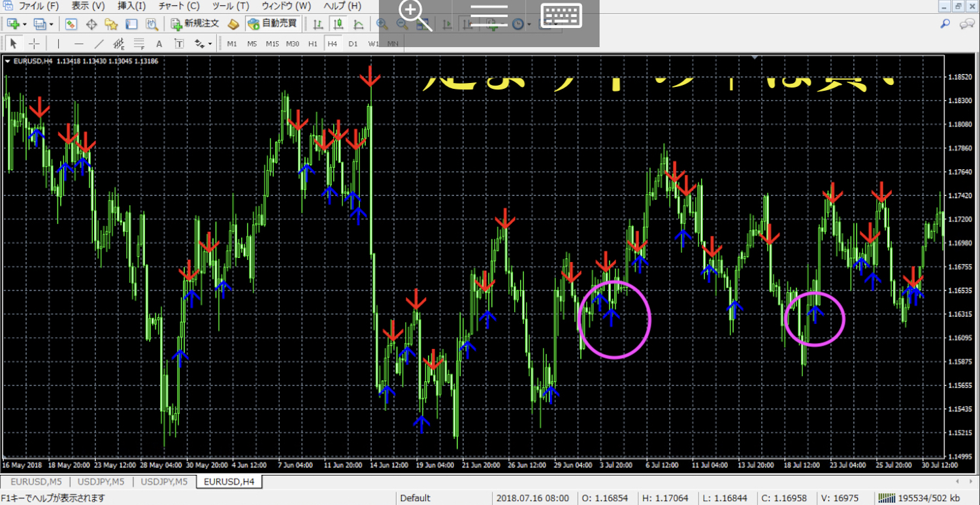
Task: Open the overlay keyboard icon
Action: 561,16
